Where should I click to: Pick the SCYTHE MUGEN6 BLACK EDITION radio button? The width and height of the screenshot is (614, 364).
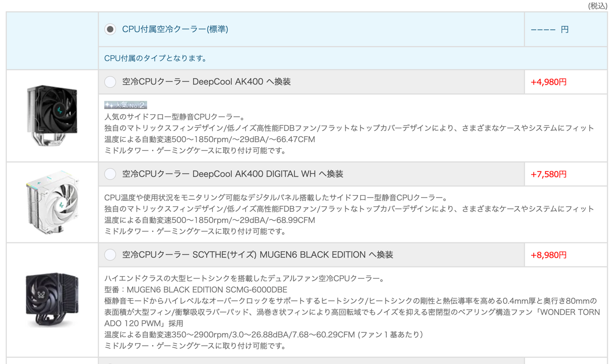pyautogui.click(x=110, y=255)
